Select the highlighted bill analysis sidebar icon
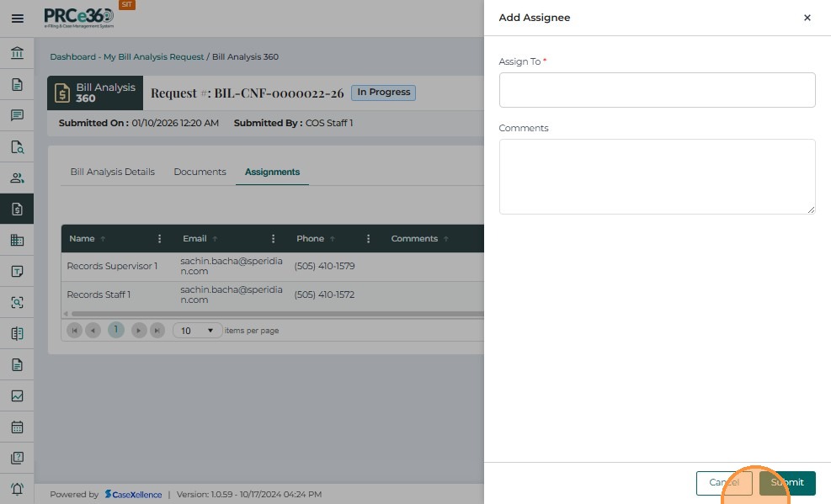Screen dimensions: 831x504 click(x=17, y=210)
